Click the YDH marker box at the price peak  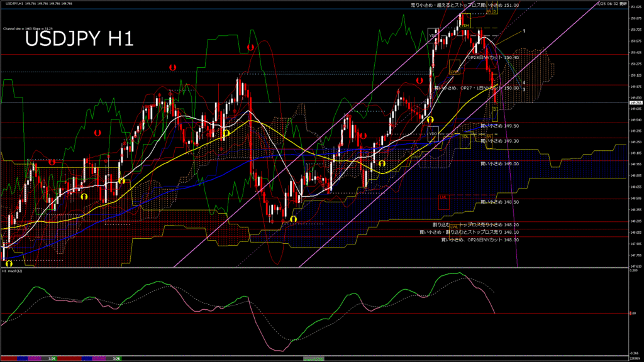465,25
